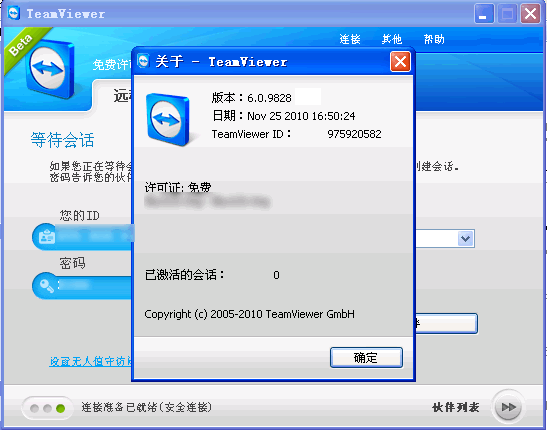Image resolution: width=547 pixels, height=430 pixels.
Task: Click the Copyright 2005-2010 TeamViewer GmbH text
Action: pyautogui.click(x=249, y=314)
